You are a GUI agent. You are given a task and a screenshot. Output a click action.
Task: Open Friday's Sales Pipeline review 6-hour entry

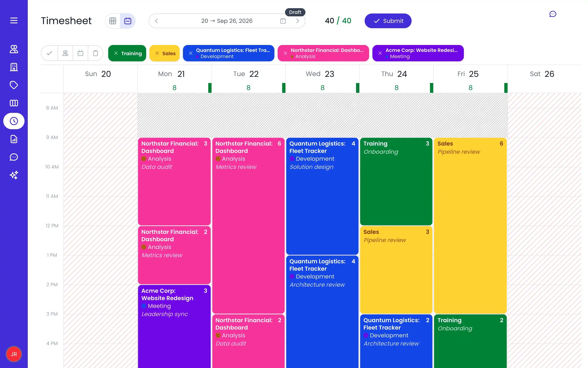pos(470,226)
